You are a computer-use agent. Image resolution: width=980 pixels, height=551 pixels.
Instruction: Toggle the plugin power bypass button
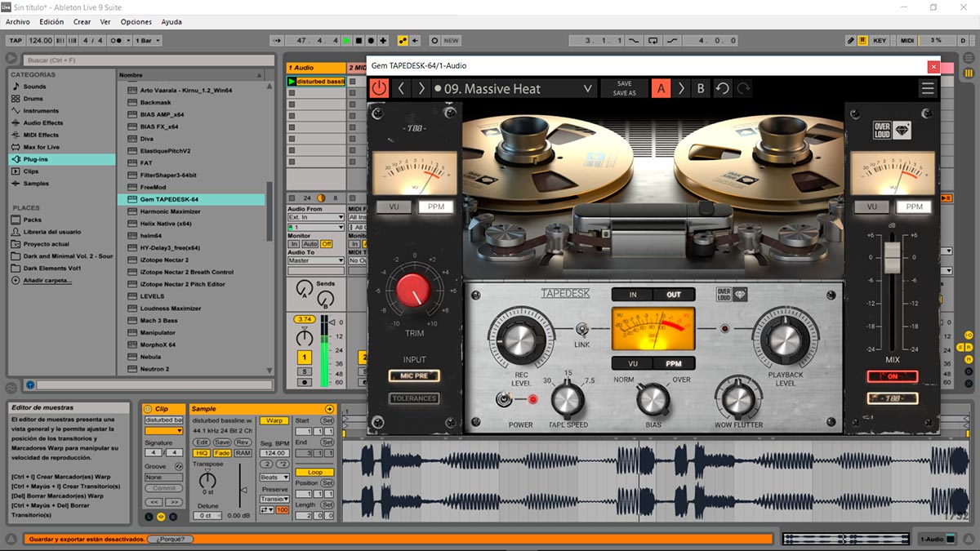point(379,88)
